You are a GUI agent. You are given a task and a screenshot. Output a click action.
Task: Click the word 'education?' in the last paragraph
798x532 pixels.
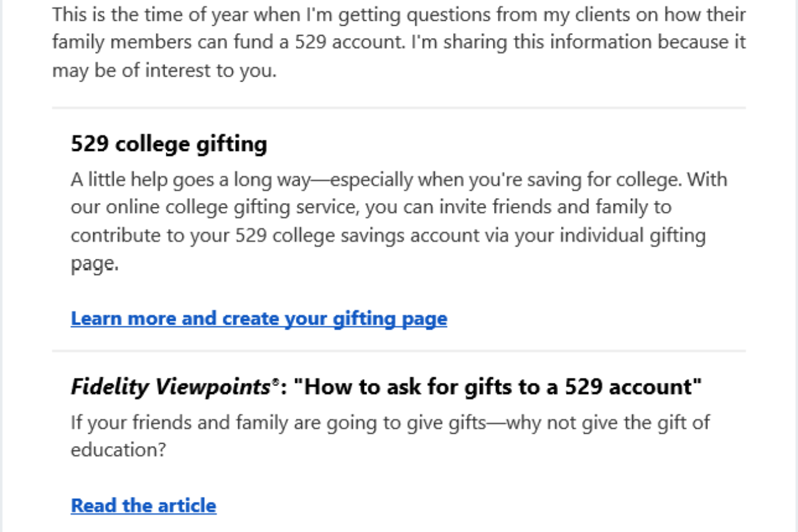pyautogui.click(x=118, y=450)
